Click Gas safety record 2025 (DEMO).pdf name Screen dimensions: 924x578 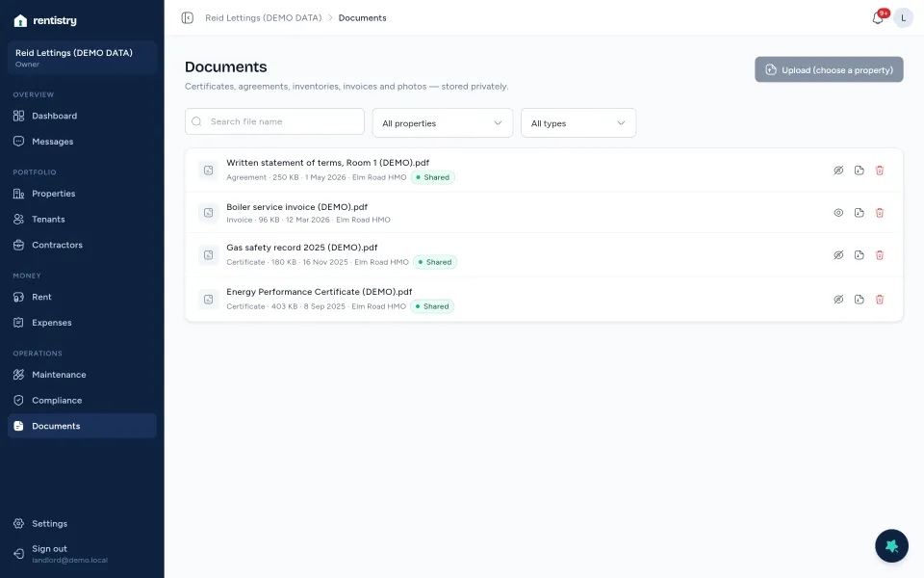click(301, 248)
